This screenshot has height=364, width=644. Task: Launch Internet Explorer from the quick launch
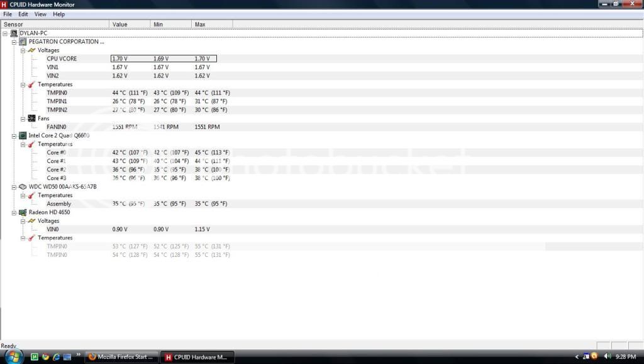[56, 356]
